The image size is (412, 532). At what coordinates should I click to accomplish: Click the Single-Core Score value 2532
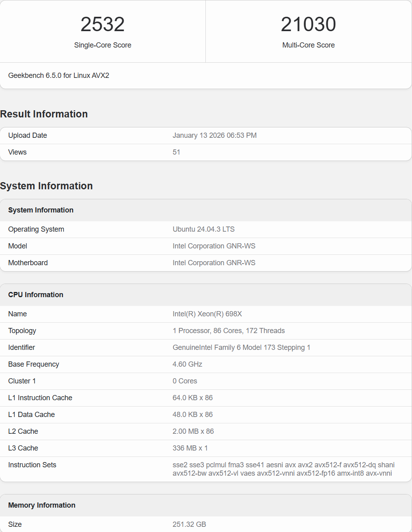tap(102, 24)
